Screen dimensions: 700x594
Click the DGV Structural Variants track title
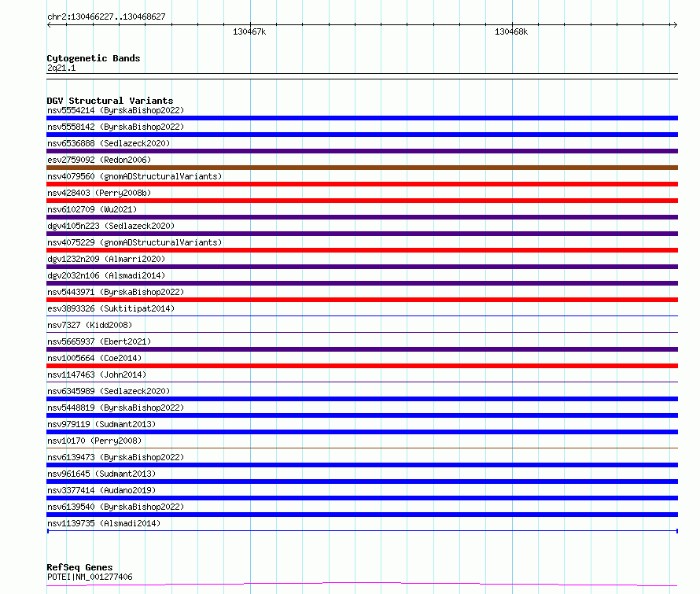click(x=110, y=101)
